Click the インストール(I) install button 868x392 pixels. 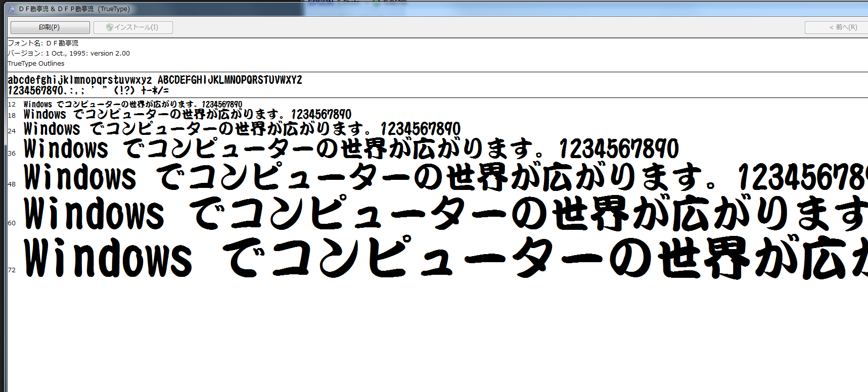133,27
